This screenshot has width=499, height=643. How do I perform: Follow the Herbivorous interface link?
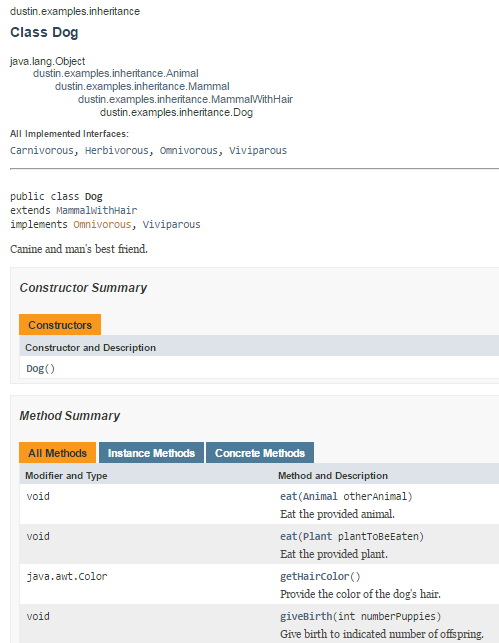117,150
